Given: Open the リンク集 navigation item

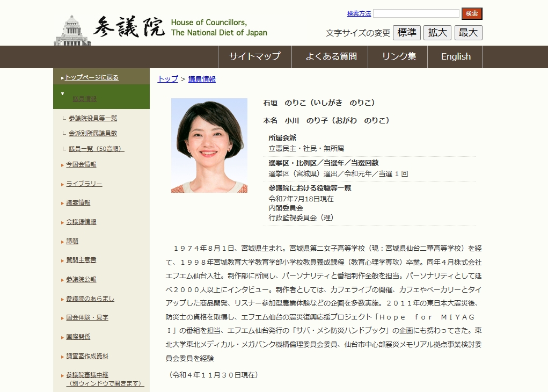Looking at the screenshot, I should pyautogui.click(x=398, y=56).
